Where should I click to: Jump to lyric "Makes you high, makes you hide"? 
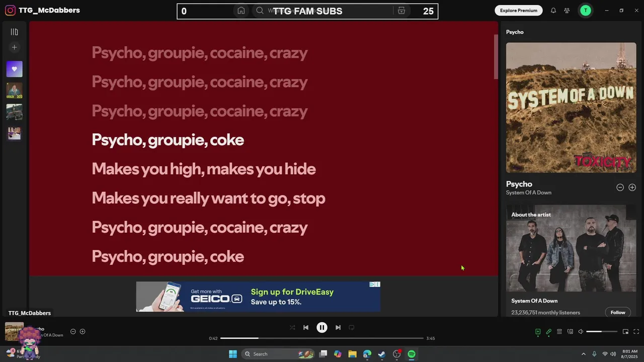[204, 169]
